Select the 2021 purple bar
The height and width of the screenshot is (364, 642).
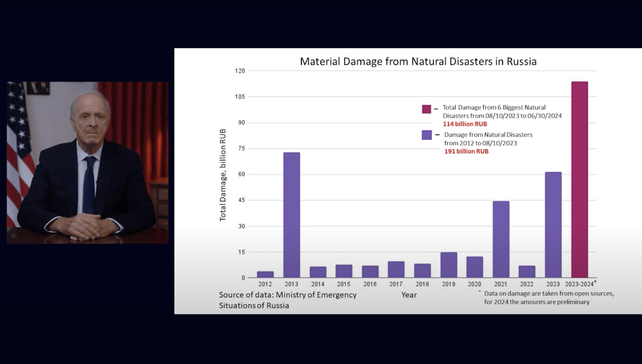pos(501,239)
